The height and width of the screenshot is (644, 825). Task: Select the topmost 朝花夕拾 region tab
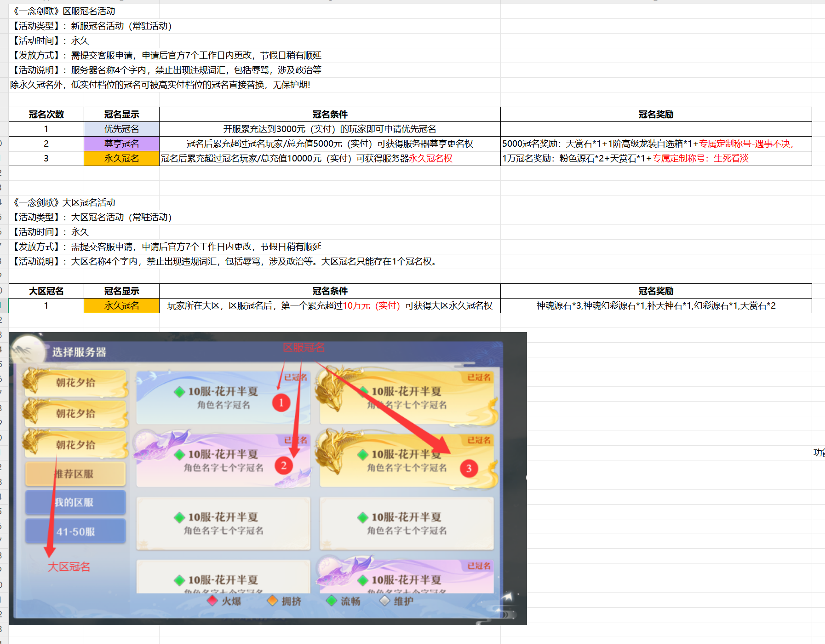coord(75,382)
